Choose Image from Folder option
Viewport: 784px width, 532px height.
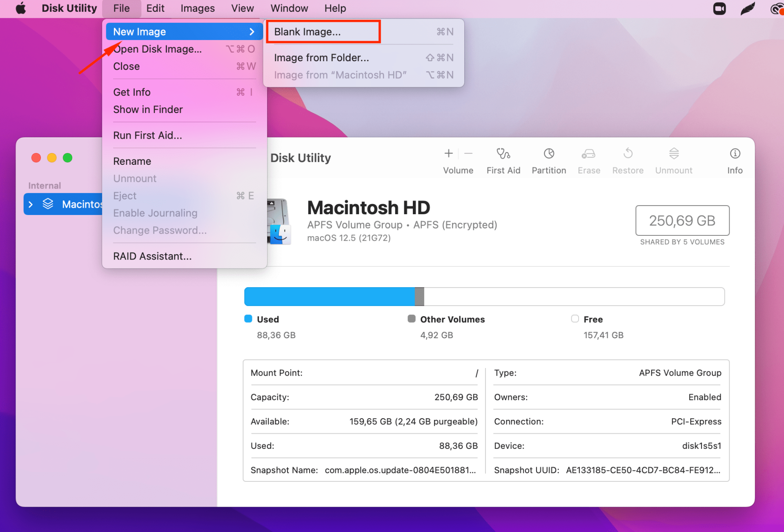click(x=321, y=58)
